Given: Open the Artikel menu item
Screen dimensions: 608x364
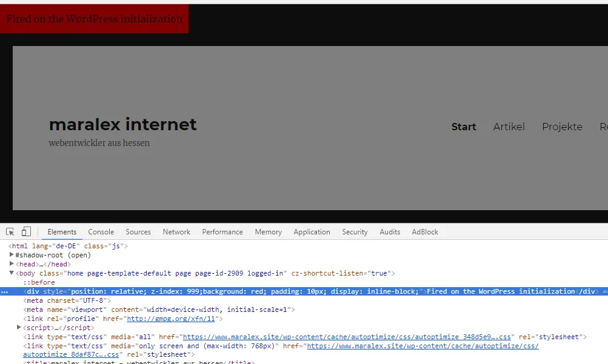Looking at the screenshot, I should coord(509,127).
